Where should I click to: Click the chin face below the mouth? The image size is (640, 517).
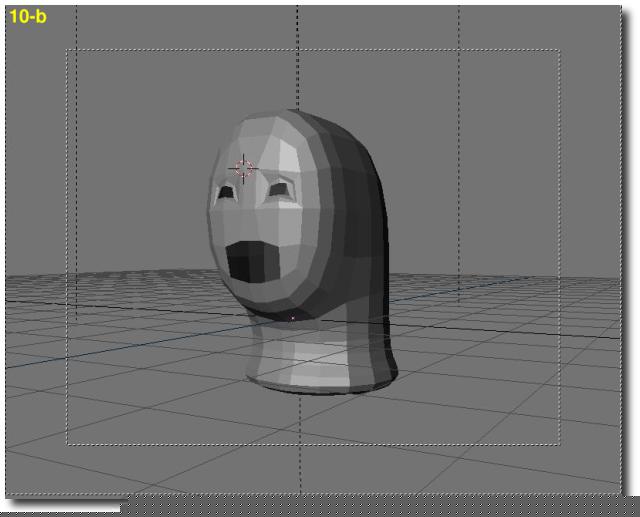coord(265,300)
